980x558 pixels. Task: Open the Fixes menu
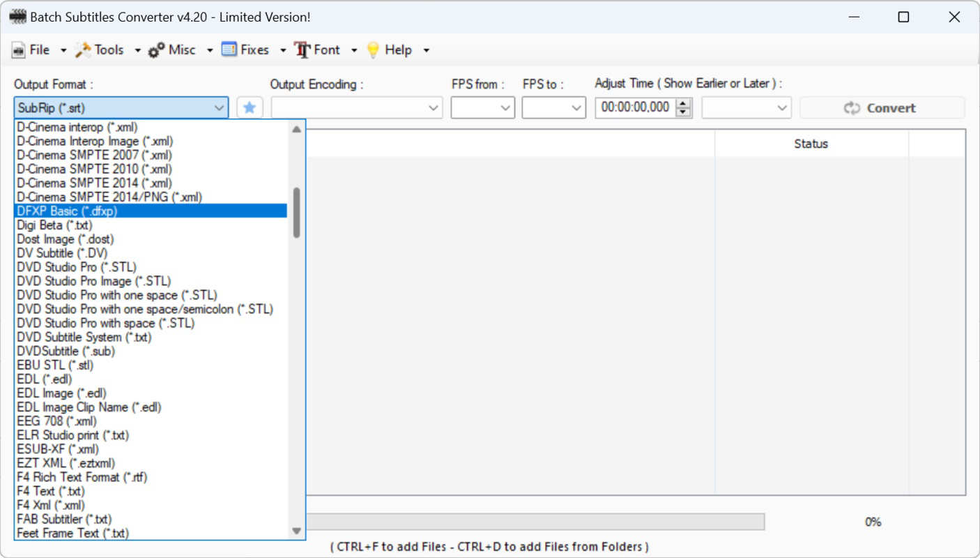[x=254, y=50]
